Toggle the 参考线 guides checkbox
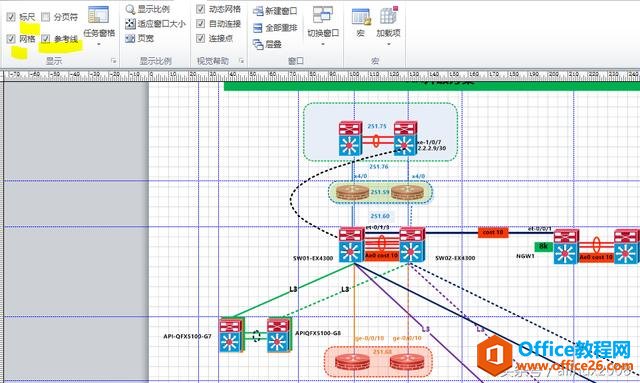 pyautogui.click(x=46, y=39)
